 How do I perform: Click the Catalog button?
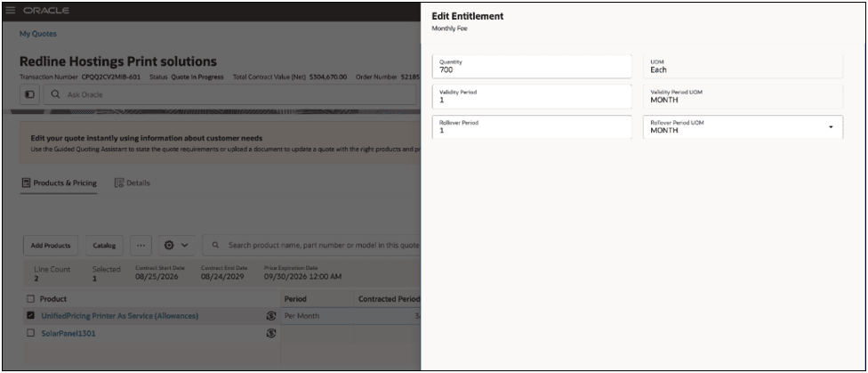click(104, 246)
